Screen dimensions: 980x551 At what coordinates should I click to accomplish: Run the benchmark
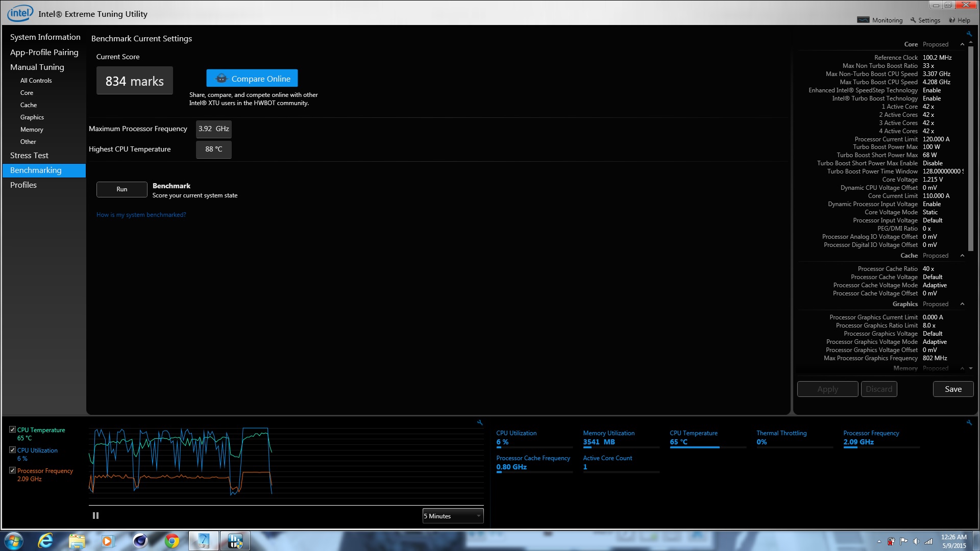pos(121,189)
